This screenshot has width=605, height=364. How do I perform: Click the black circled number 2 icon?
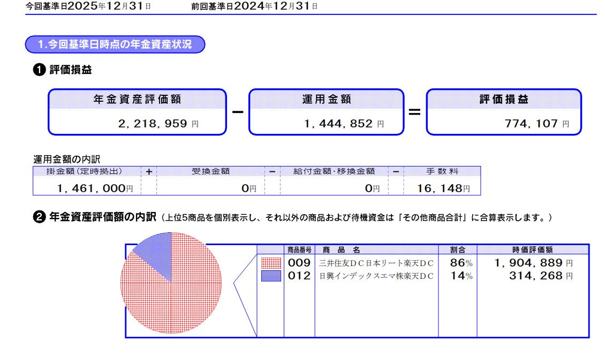(x=39, y=217)
